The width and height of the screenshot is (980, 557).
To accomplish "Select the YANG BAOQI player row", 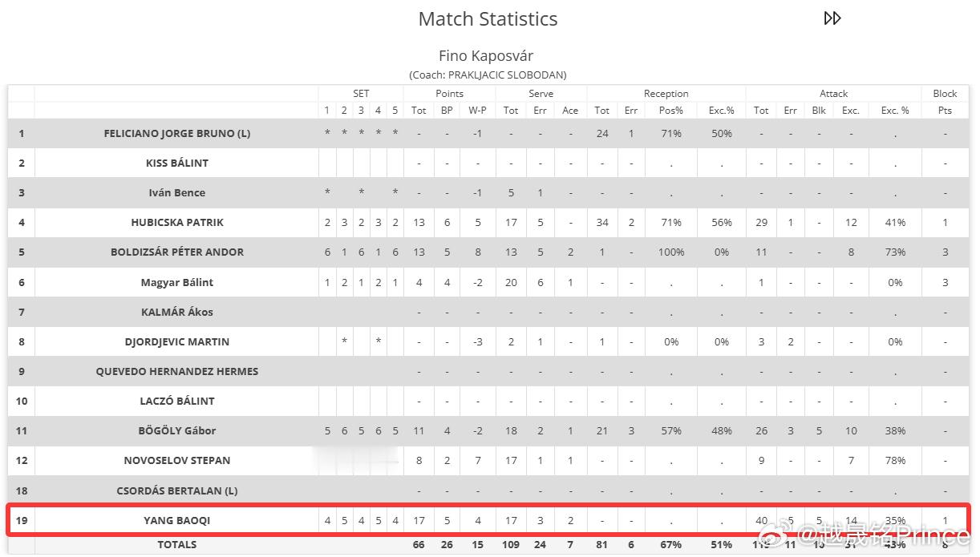I will [488, 520].
